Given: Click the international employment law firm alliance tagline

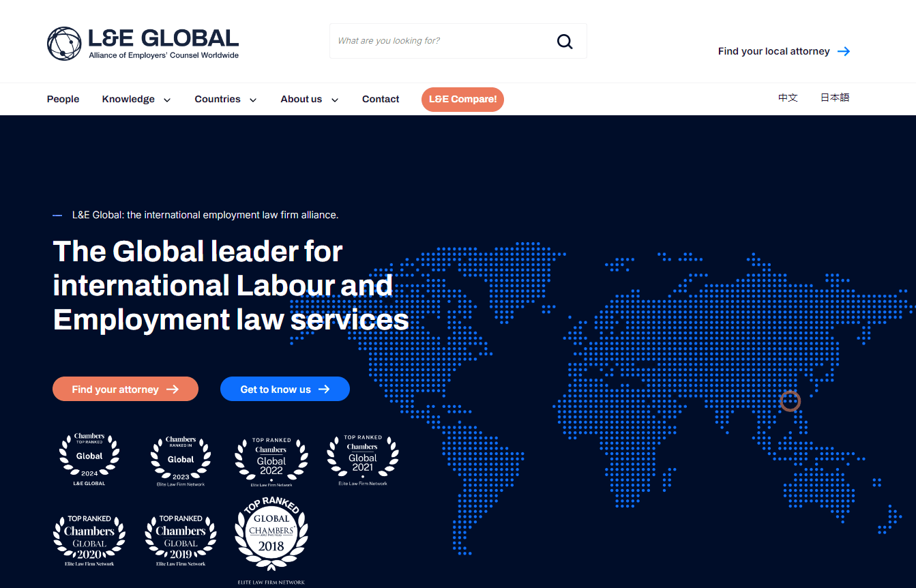Looking at the screenshot, I should pyautogui.click(x=205, y=215).
